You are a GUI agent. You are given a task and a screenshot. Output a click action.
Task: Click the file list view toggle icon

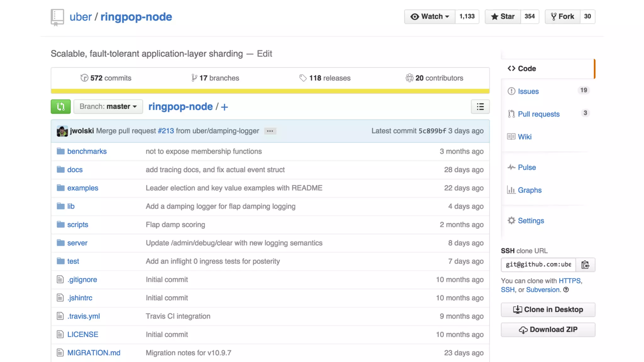(480, 107)
